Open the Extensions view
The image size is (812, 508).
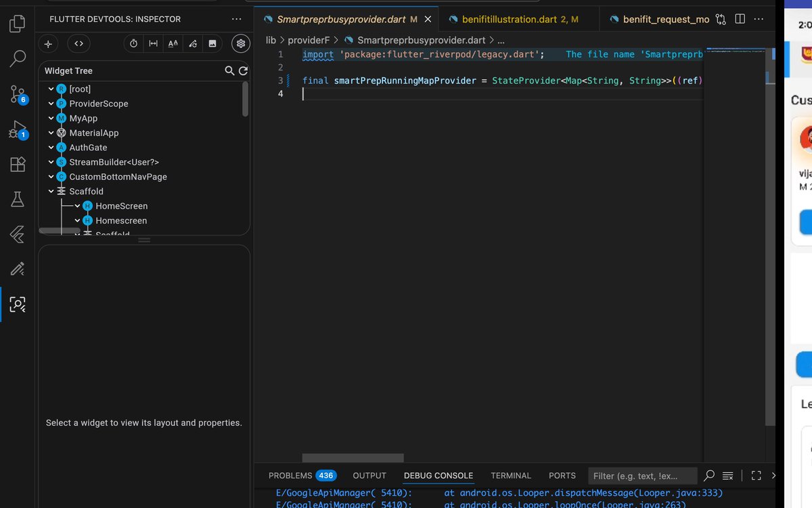(x=18, y=164)
